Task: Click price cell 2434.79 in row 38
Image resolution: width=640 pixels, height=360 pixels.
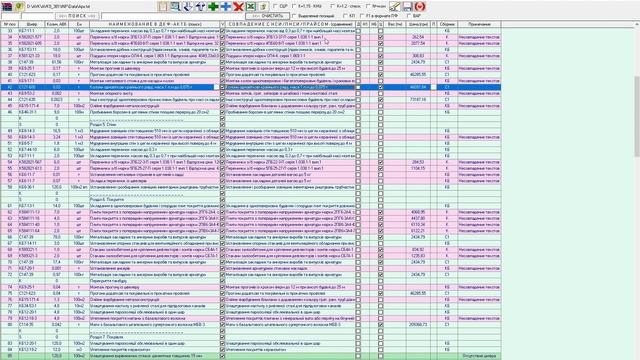Action: [x=418, y=62]
